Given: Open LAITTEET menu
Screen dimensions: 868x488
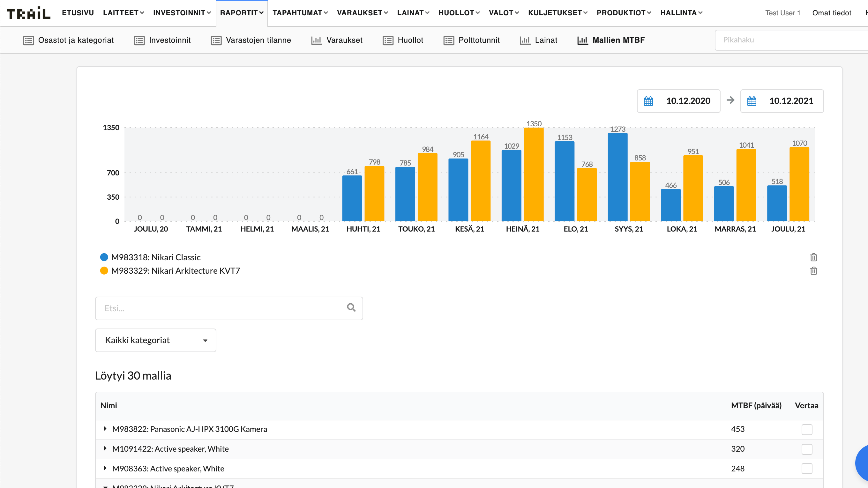Looking at the screenshot, I should (123, 13).
